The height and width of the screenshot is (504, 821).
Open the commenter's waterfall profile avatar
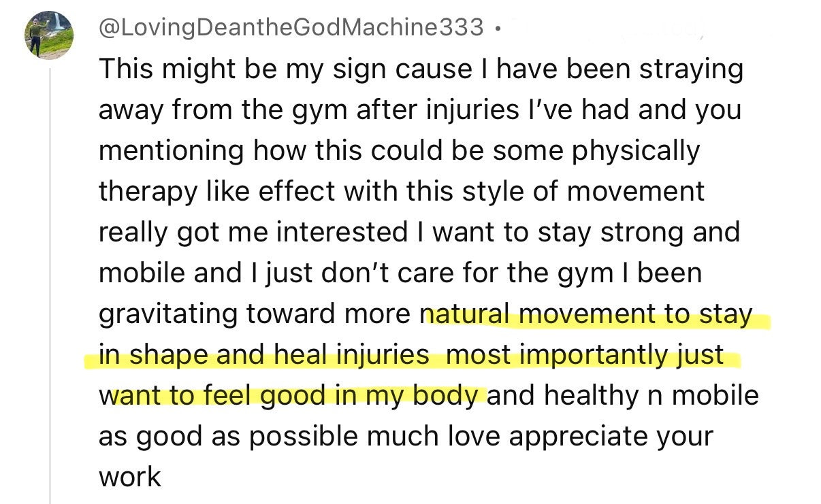point(50,35)
